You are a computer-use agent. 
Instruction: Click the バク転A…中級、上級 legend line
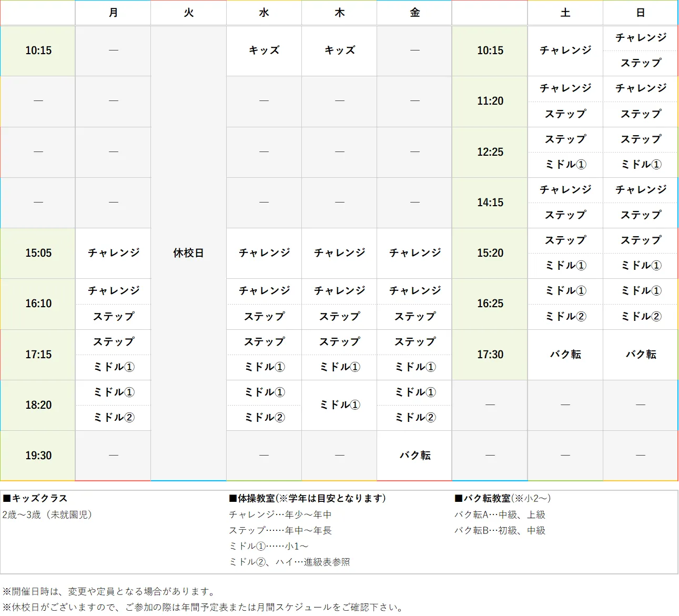pyautogui.click(x=500, y=515)
